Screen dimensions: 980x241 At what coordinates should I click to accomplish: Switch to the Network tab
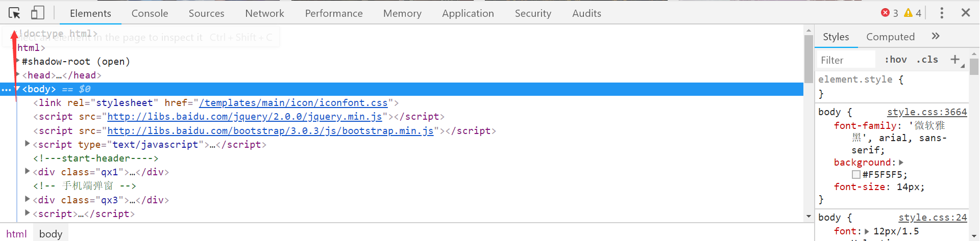click(x=264, y=13)
